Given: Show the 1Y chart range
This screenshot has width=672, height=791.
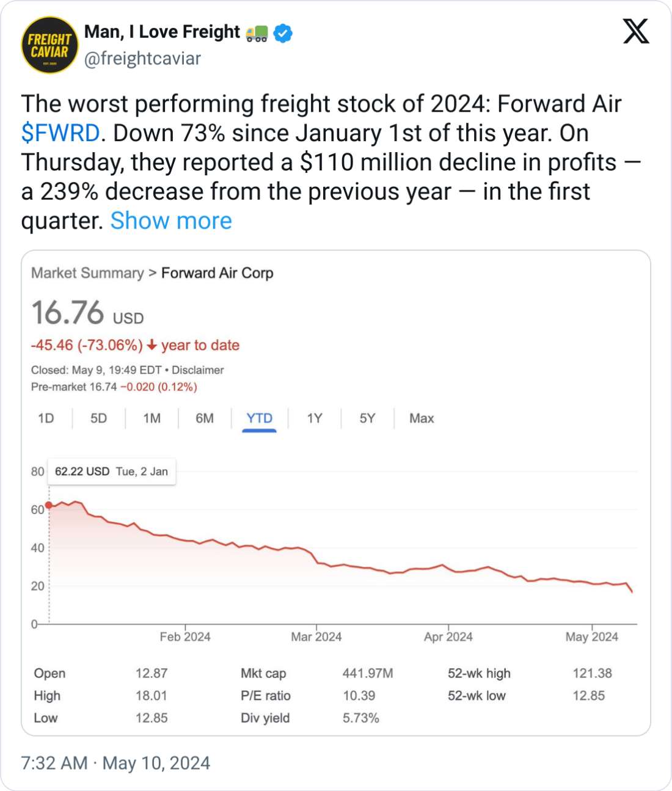Looking at the screenshot, I should click(x=314, y=418).
